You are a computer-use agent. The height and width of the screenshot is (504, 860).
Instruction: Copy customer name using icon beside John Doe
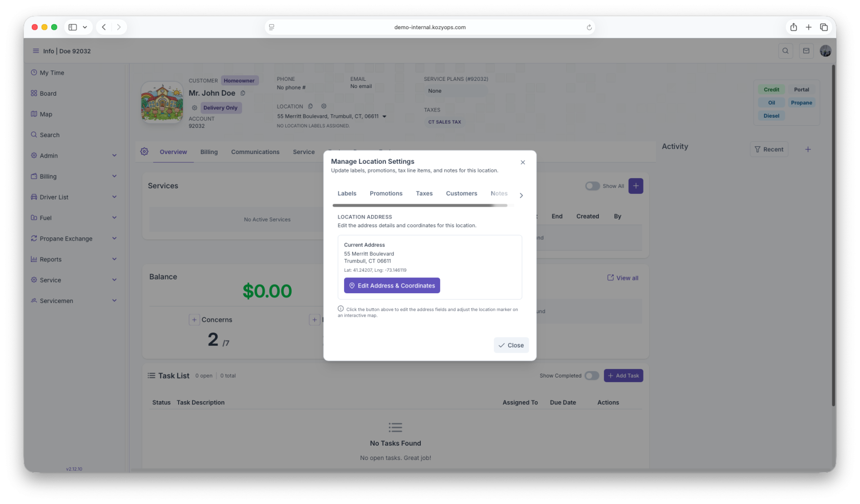[243, 93]
